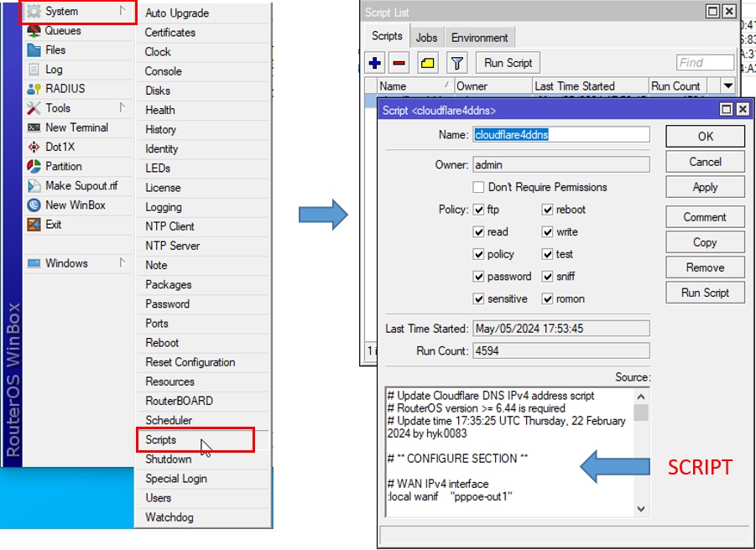Toggle the sniff policy checkbox
This screenshot has height=550, width=756.
[547, 277]
